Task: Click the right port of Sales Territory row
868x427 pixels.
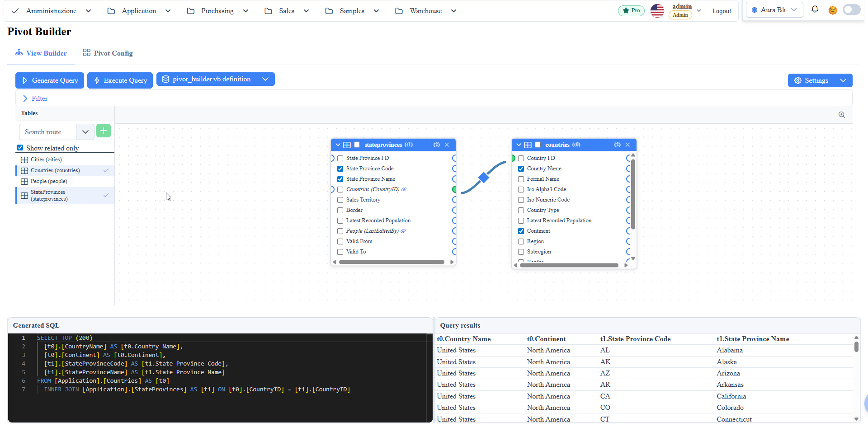Action: tap(454, 200)
